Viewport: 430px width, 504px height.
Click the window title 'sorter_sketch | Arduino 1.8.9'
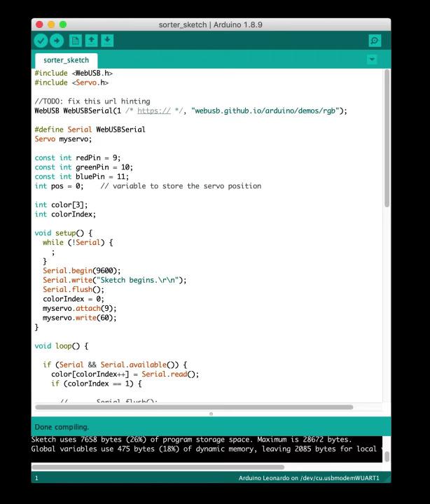click(x=211, y=24)
